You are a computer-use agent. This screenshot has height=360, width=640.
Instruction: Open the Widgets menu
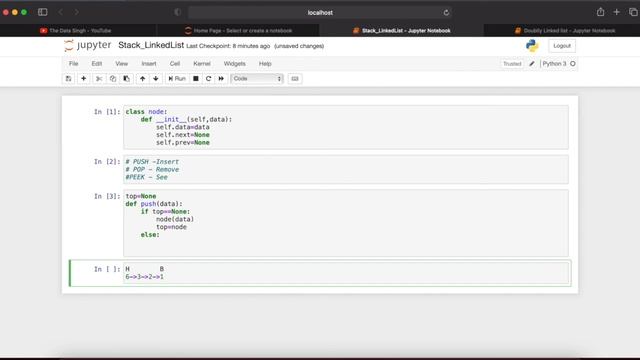(x=235, y=64)
